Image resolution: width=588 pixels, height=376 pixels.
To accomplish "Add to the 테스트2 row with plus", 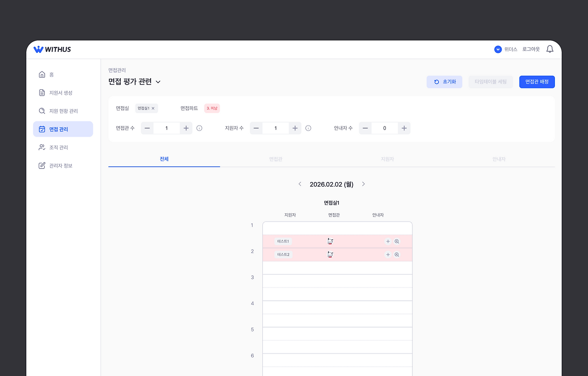I will pyautogui.click(x=388, y=255).
